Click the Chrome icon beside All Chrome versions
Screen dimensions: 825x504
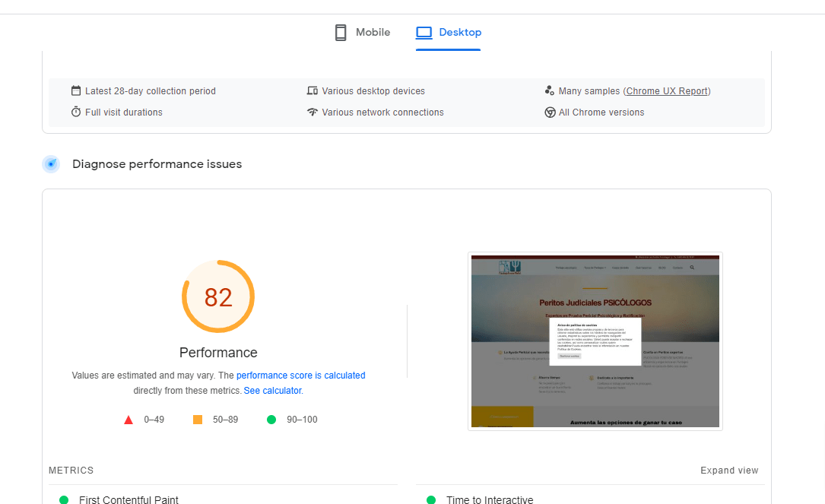[550, 112]
